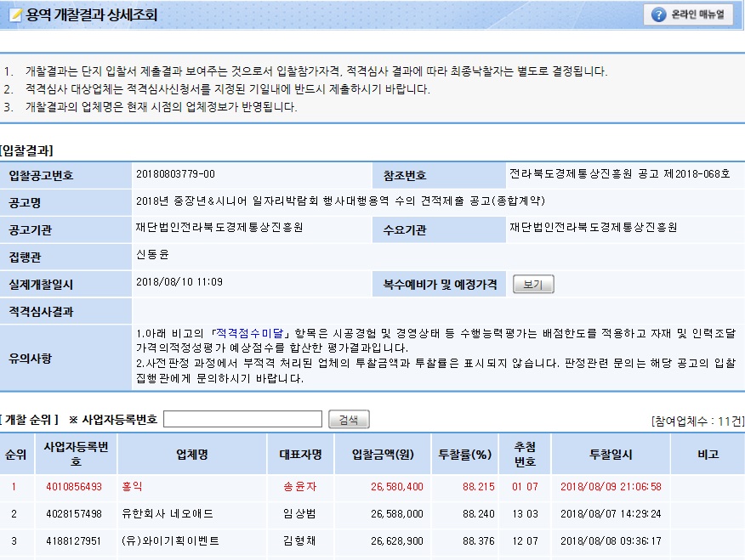This screenshot has height=560, width=745.
Task: Click the 순위 column header
Action: coord(16,454)
